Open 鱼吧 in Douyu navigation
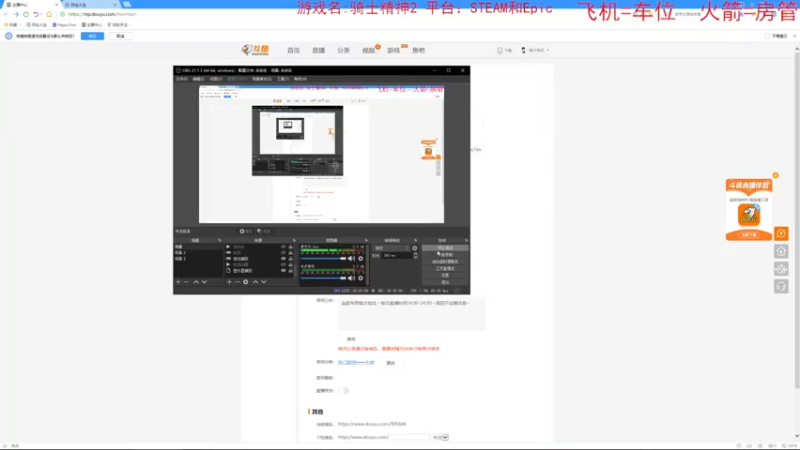 pos(418,50)
